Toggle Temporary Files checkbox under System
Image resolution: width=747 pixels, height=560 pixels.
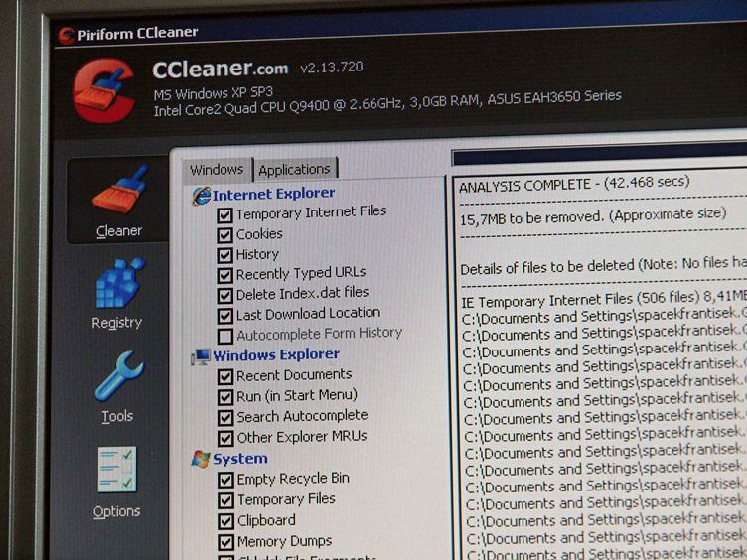point(225,500)
